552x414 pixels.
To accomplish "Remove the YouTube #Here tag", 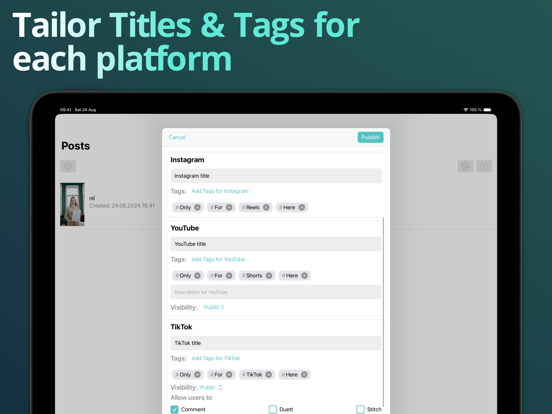I will click(305, 276).
